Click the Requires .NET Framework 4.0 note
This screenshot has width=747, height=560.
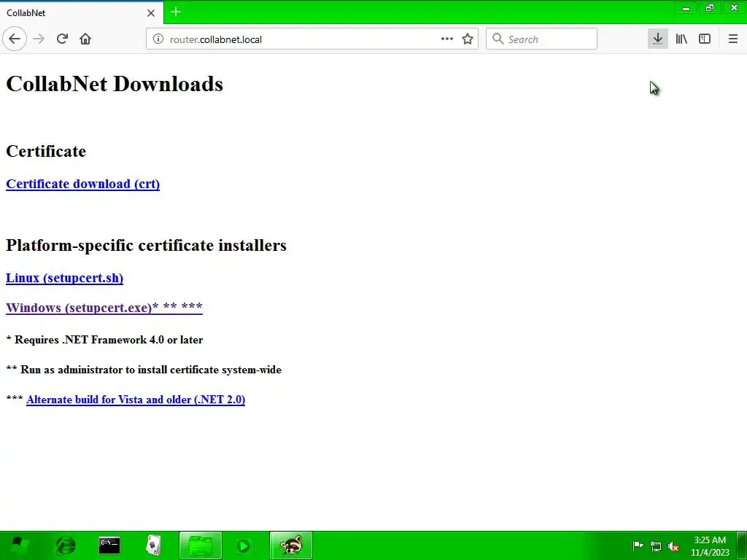[x=104, y=340]
